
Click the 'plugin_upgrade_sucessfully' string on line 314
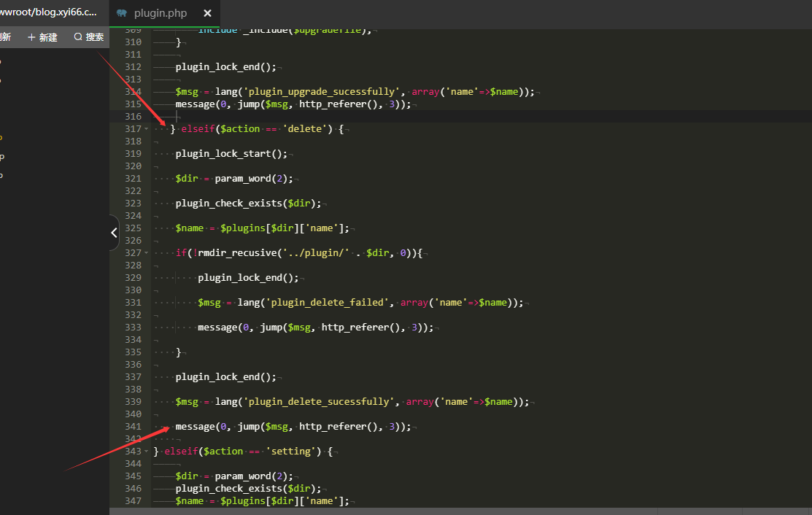tap(323, 92)
